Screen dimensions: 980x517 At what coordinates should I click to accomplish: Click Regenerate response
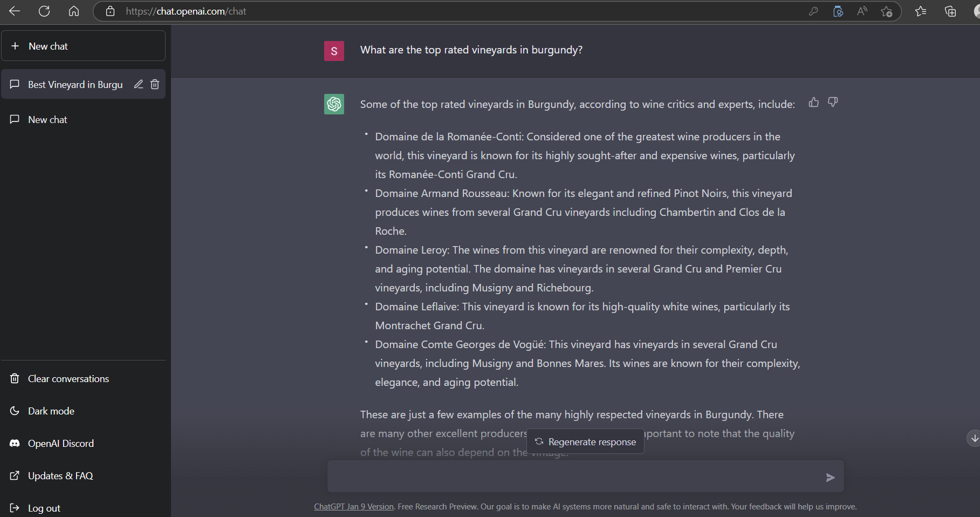(x=585, y=441)
